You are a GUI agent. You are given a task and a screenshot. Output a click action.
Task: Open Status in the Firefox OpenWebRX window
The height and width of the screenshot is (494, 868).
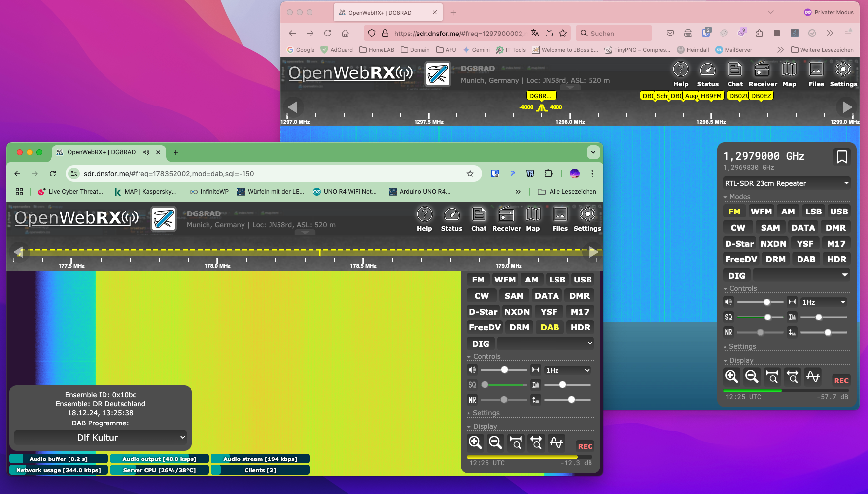point(708,75)
